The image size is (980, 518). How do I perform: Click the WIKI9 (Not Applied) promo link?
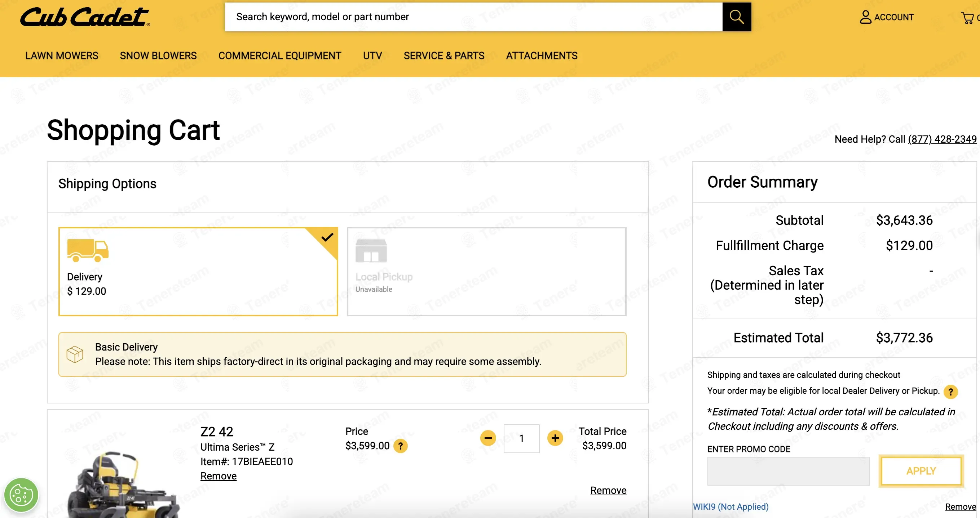click(731, 506)
